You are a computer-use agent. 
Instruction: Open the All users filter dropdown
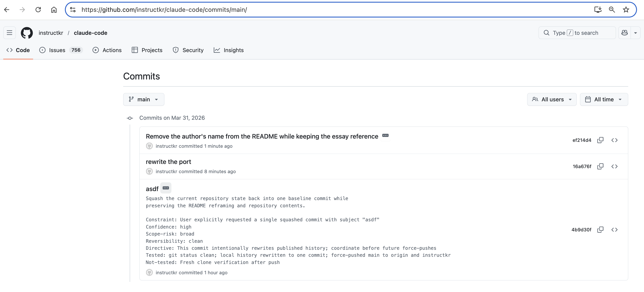click(x=551, y=99)
